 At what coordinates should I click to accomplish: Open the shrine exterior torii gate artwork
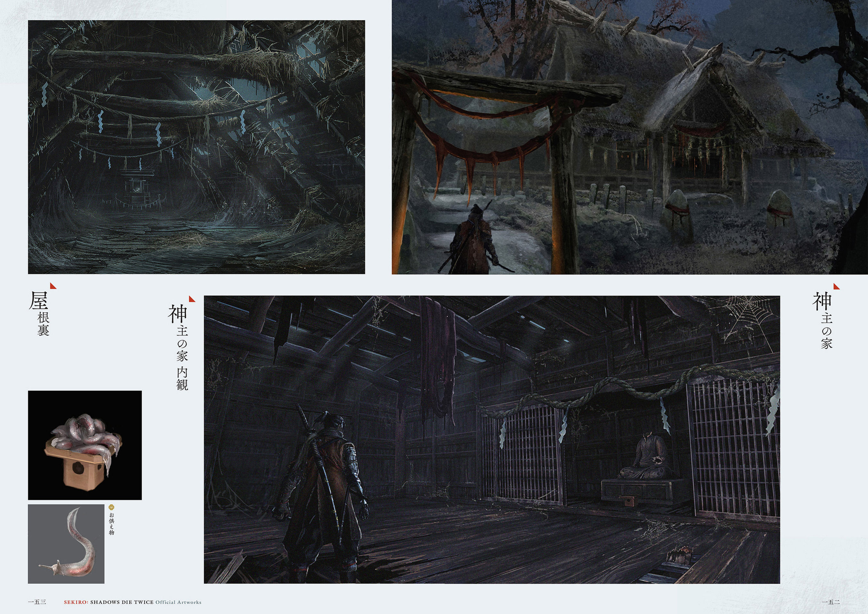630,137
